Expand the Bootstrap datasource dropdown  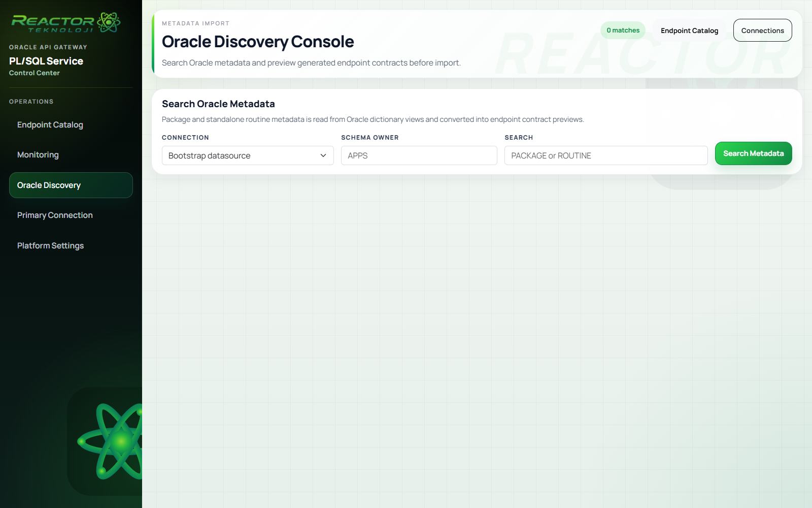click(x=248, y=155)
